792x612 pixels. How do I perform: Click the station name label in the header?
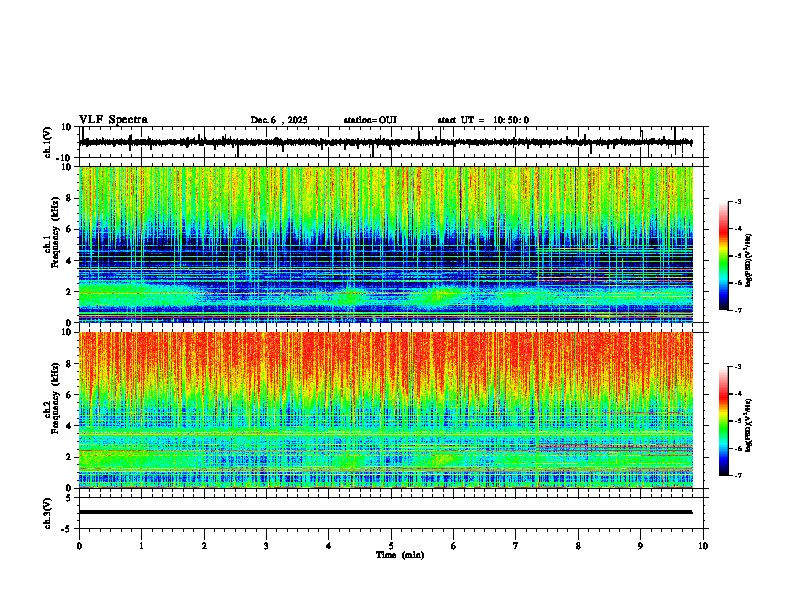pos(370,120)
